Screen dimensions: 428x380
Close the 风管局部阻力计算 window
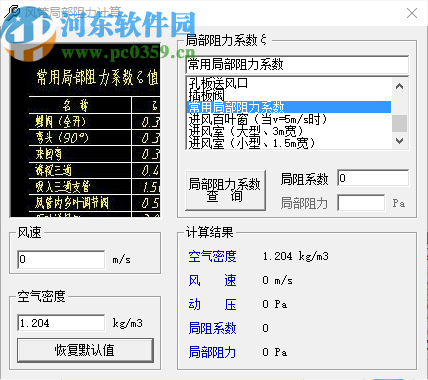pyautogui.click(x=412, y=13)
